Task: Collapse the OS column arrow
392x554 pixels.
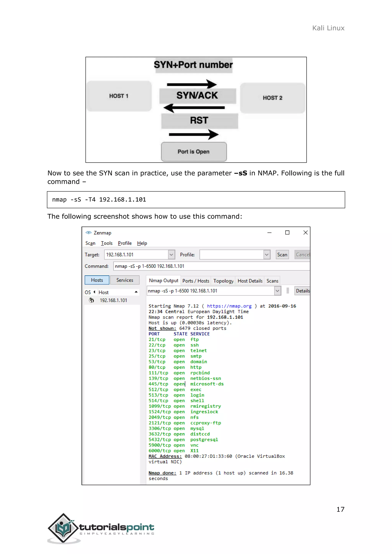Action: point(94,292)
